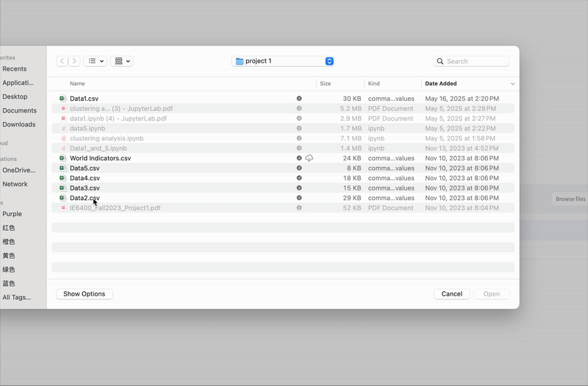Click the Data2.csv file icon
This screenshot has height=386, width=588.
tap(62, 198)
